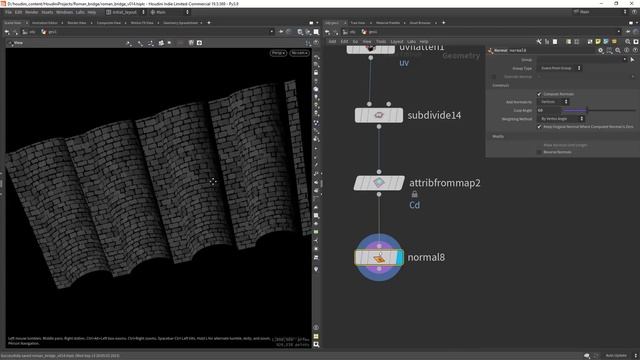Viewport: 640px width, 360px height.
Task: Click the wrench tools icon in network toolbar
Action: click(539, 42)
